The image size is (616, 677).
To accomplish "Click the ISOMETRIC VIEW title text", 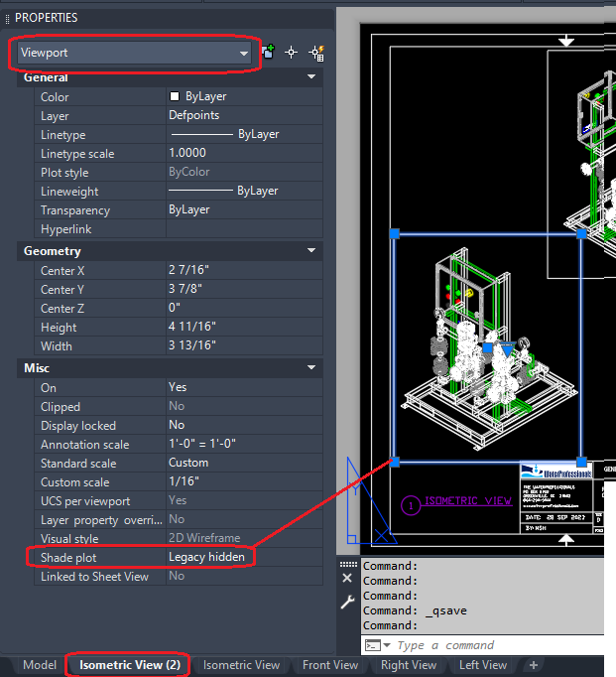I will pos(468,501).
